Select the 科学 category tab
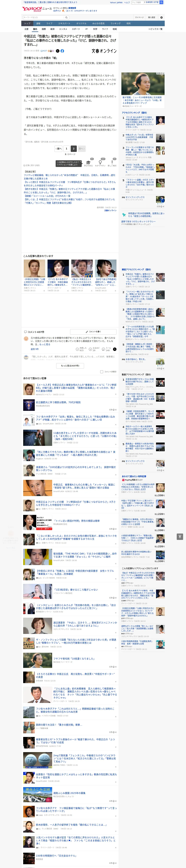 click(x=95, y=29)
